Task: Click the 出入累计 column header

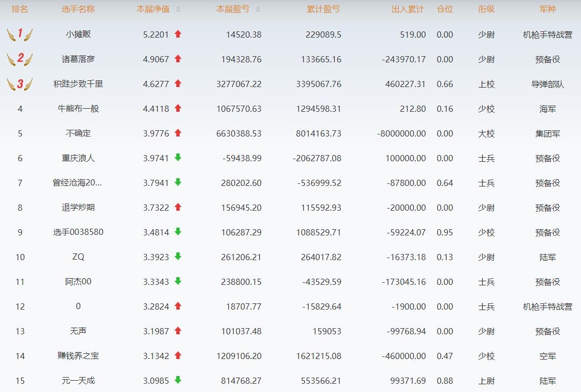Action: pos(407,9)
